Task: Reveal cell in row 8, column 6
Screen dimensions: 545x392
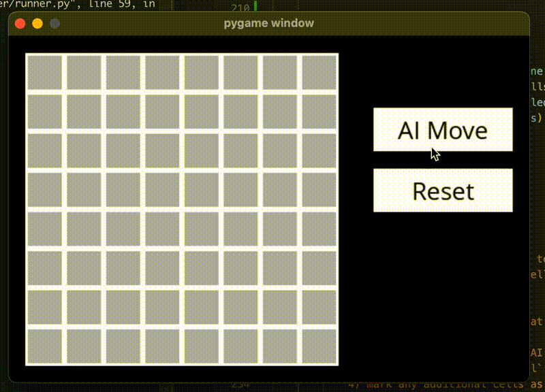Action: pyautogui.click(x=240, y=346)
